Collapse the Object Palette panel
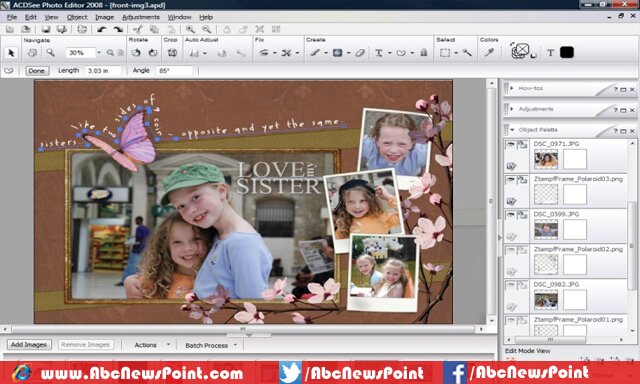 click(512, 130)
